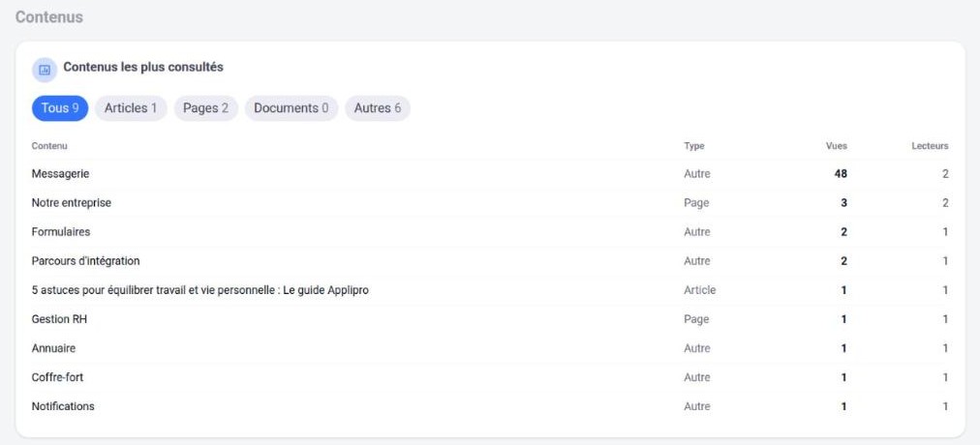Select the Tous 9 filter tab
This screenshot has width=980, height=445.
tap(60, 108)
